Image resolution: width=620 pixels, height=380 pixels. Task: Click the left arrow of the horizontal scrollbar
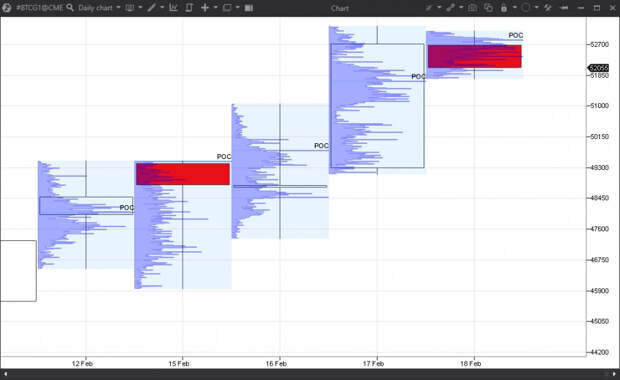click(5, 374)
